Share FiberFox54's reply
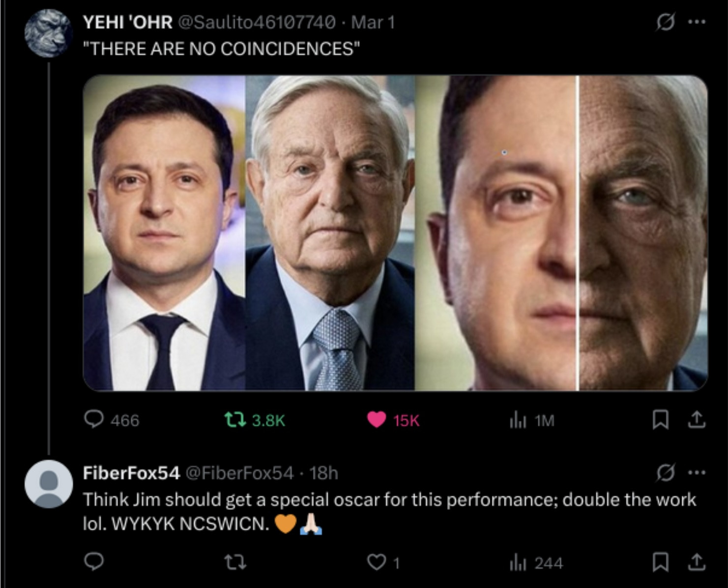Image resolution: width=728 pixels, height=588 pixels. [x=696, y=562]
